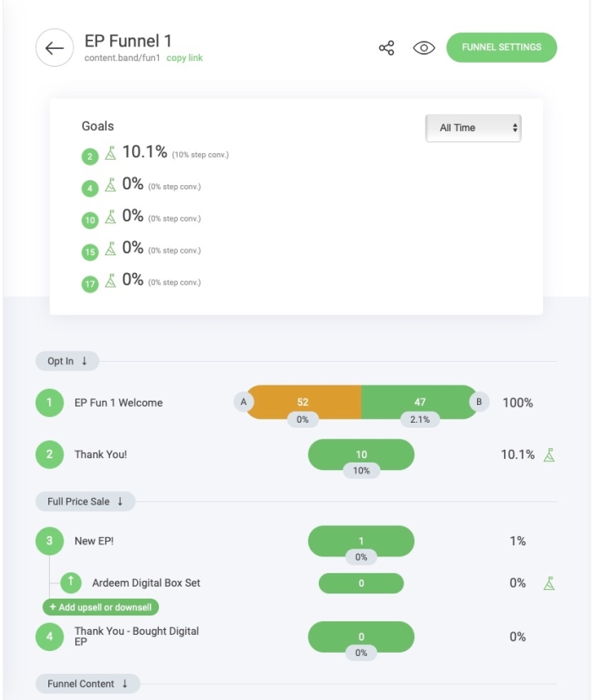Toggle the eye preview icon
592x700 pixels.
coord(424,48)
